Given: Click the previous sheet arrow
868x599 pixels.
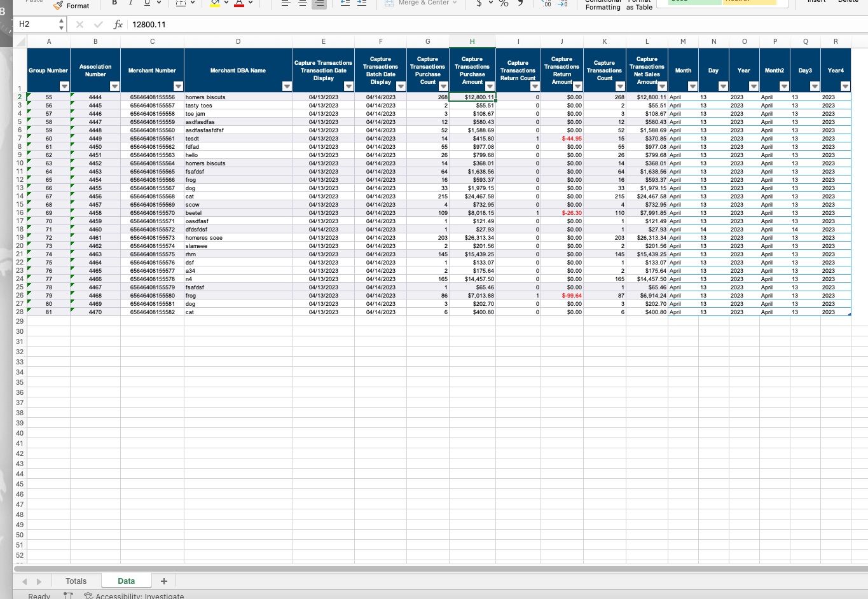Looking at the screenshot, I should pyautogui.click(x=25, y=582).
